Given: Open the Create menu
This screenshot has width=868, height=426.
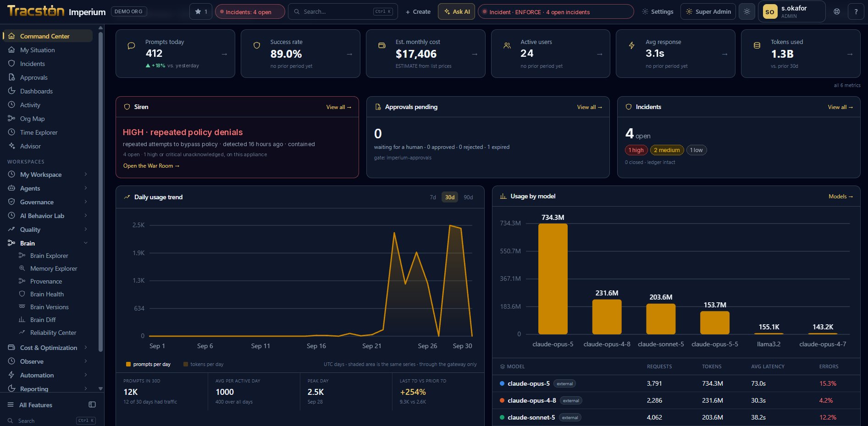Looking at the screenshot, I should click(418, 11).
